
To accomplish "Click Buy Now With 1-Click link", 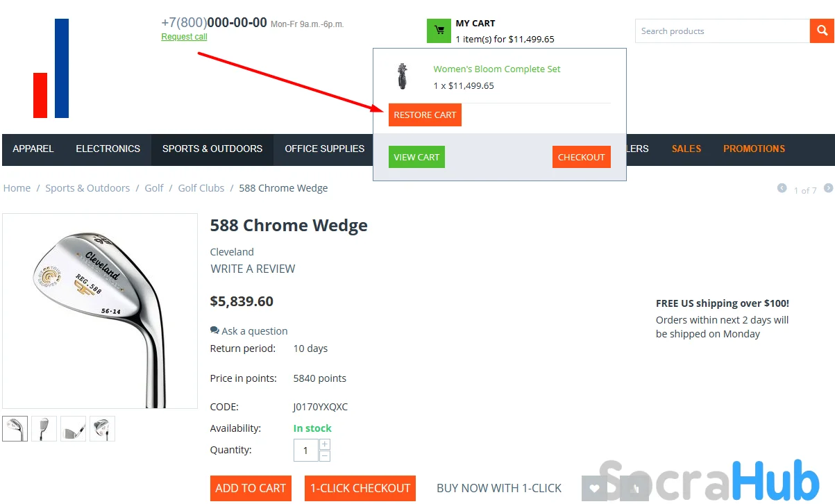I will [499, 488].
